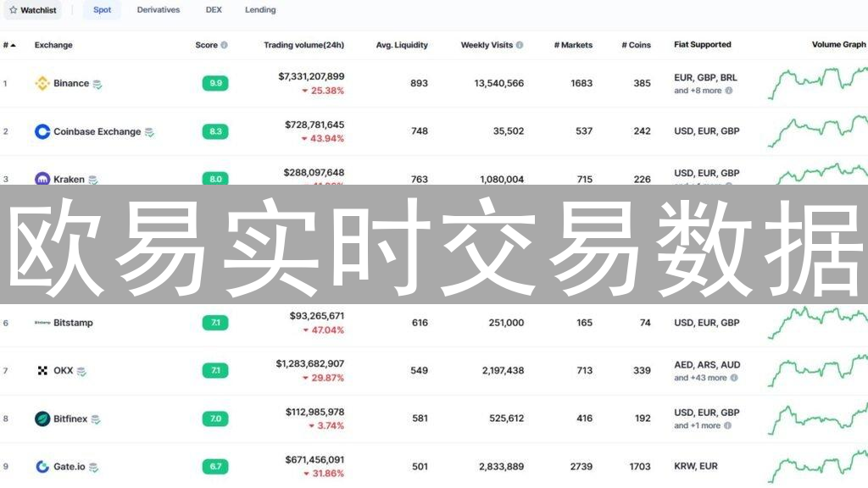Switch to the Derivatives tab
The image size is (868, 488).
point(159,10)
